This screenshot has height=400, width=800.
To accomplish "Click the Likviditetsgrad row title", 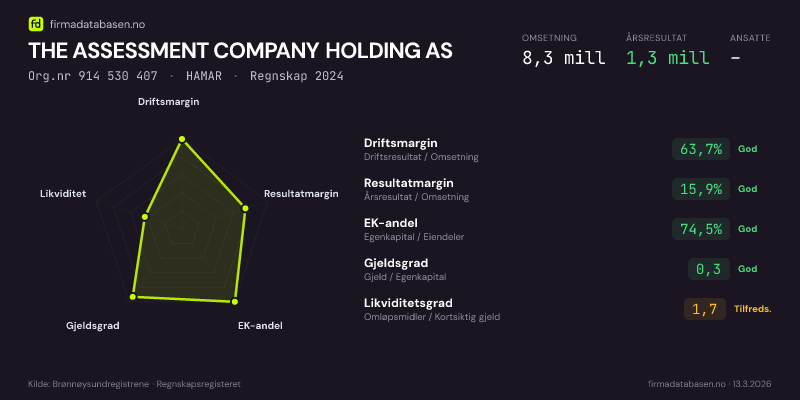I will click(408, 303).
